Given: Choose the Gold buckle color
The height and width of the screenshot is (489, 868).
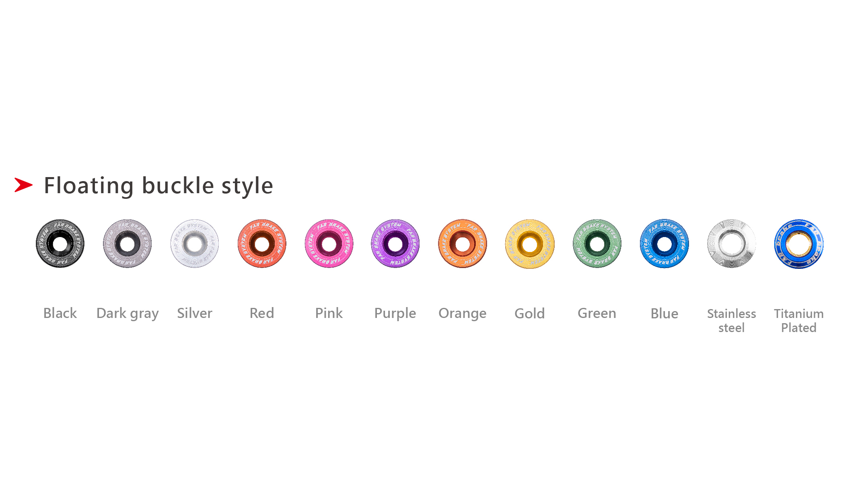Looking at the screenshot, I should pyautogui.click(x=530, y=243).
